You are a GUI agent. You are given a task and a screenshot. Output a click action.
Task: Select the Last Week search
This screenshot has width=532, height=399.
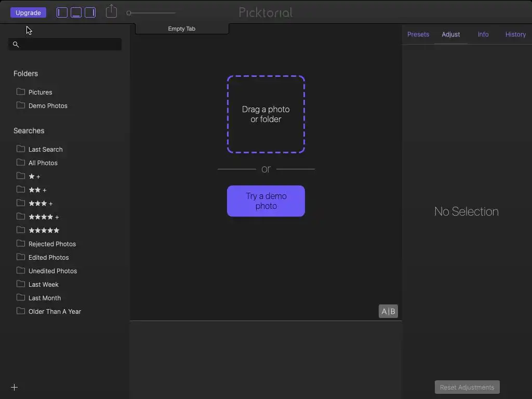44,285
